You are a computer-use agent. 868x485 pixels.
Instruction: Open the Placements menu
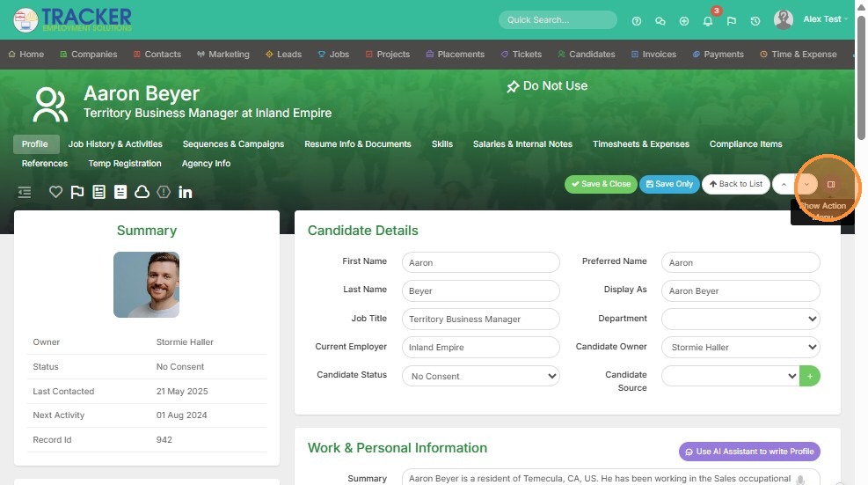(x=455, y=55)
